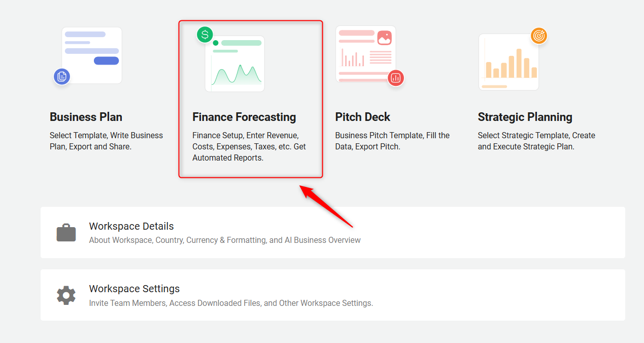Select the Pitch Deck slide thumbnail
This screenshot has width=644, height=343.
tap(366, 54)
